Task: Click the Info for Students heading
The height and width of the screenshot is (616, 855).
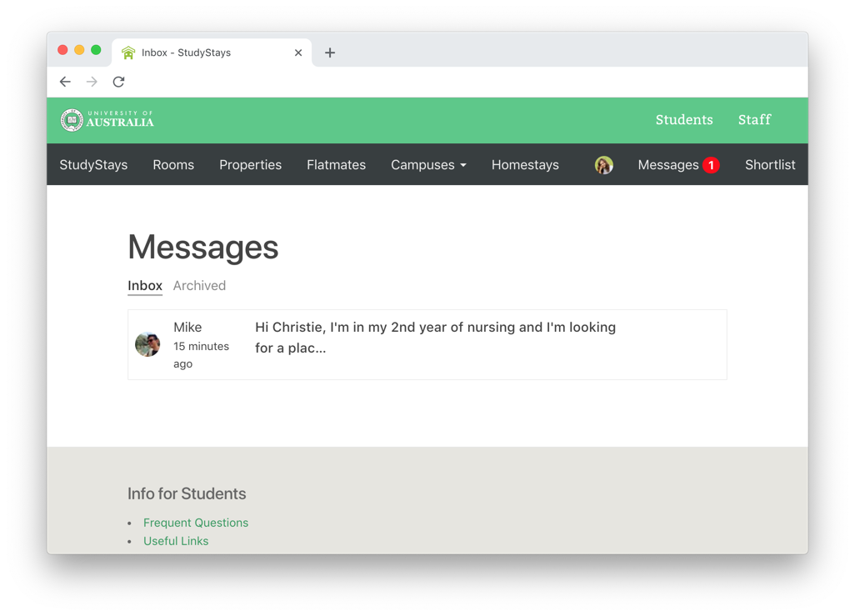Action: tap(187, 493)
